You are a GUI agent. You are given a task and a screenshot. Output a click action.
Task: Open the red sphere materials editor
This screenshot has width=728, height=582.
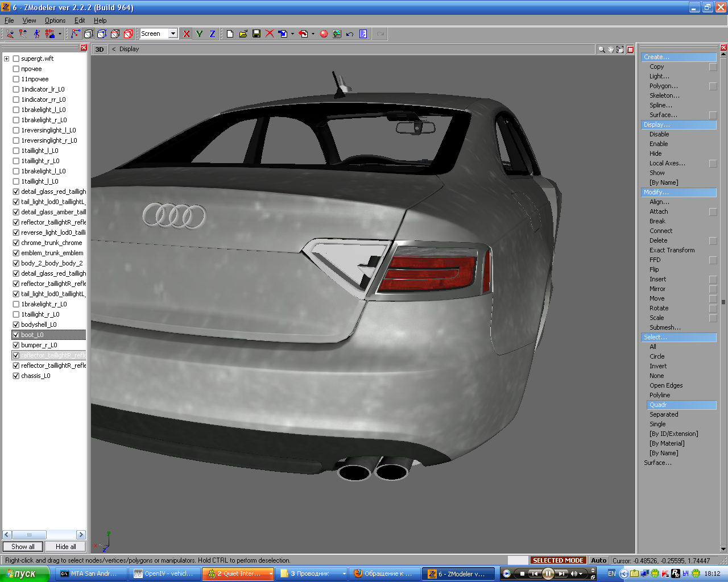click(x=324, y=34)
